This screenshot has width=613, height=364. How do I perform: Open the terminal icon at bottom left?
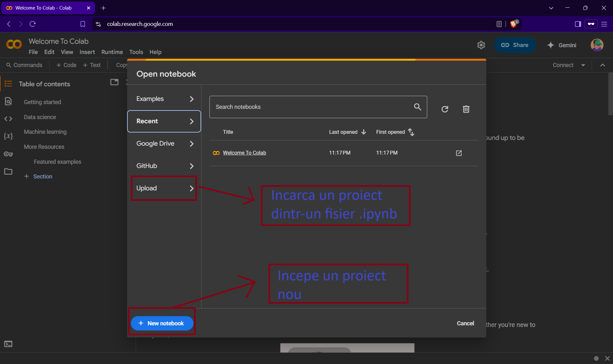click(8, 344)
